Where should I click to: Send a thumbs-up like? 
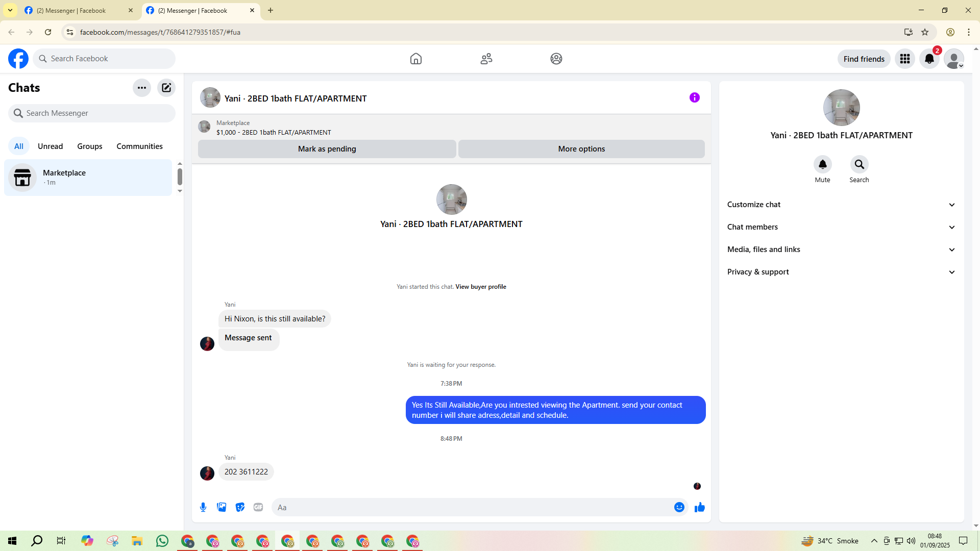[700, 507]
